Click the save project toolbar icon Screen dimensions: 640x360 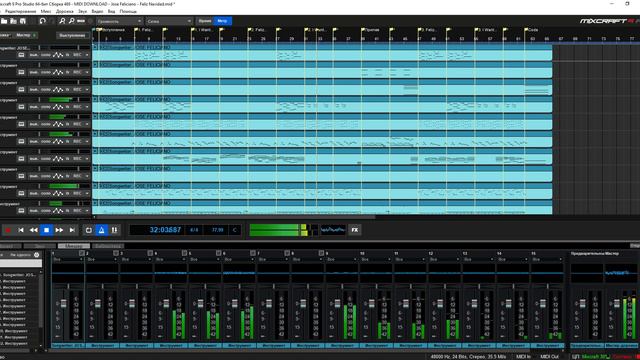pyautogui.click(x=23, y=21)
